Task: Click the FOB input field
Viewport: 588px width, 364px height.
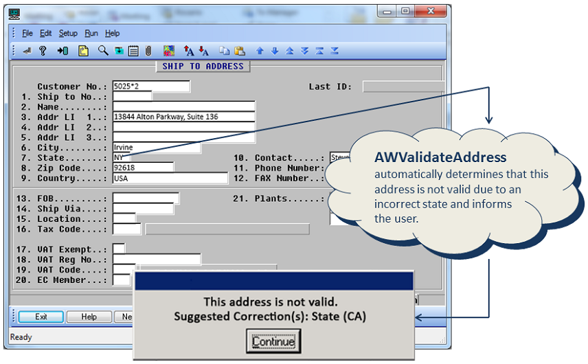Action: pyautogui.click(x=146, y=198)
